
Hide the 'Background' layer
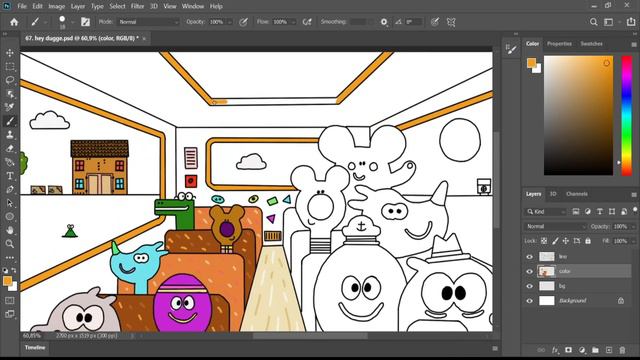coord(529,301)
